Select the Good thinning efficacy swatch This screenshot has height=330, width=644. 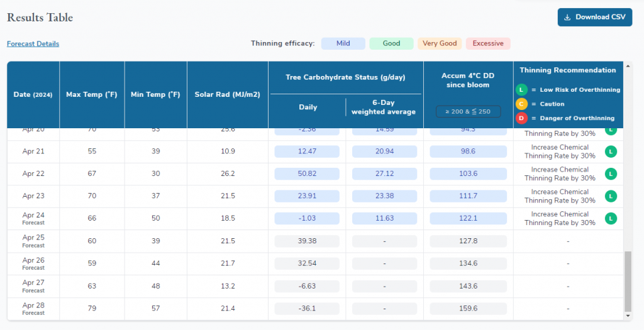[x=391, y=43]
